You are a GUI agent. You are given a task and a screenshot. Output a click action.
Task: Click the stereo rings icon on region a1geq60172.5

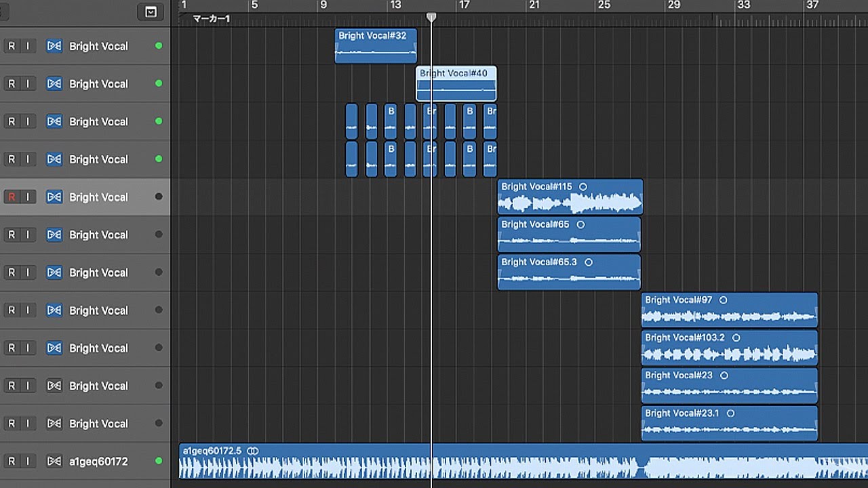click(x=253, y=451)
